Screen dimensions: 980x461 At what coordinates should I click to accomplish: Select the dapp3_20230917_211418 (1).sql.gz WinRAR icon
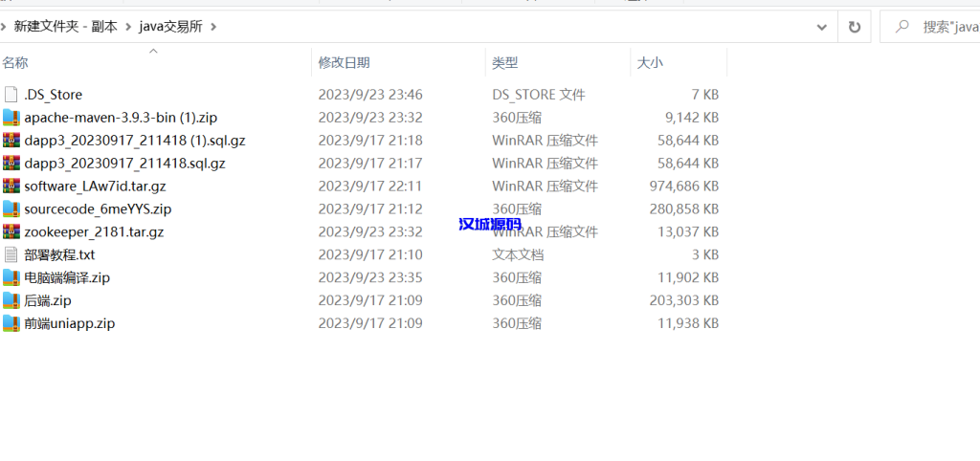(11, 140)
